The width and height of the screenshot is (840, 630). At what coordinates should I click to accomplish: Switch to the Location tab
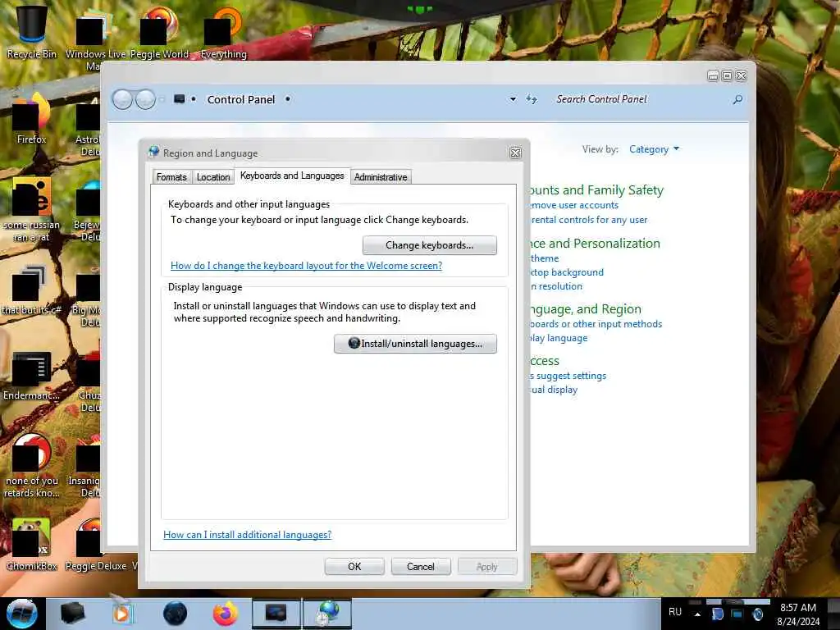[x=213, y=177]
